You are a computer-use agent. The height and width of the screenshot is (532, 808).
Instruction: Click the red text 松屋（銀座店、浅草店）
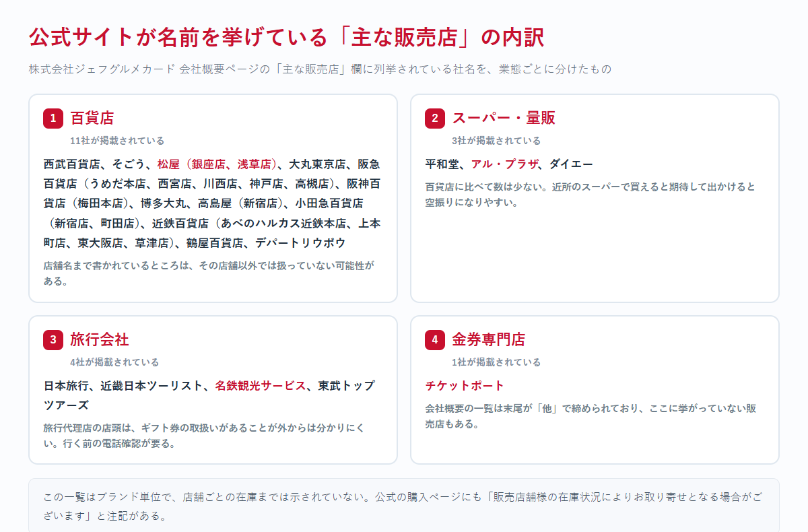tap(217, 164)
